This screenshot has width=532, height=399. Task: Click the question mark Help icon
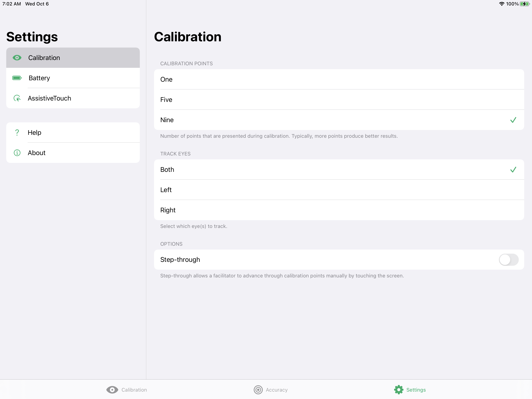click(x=17, y=133)
